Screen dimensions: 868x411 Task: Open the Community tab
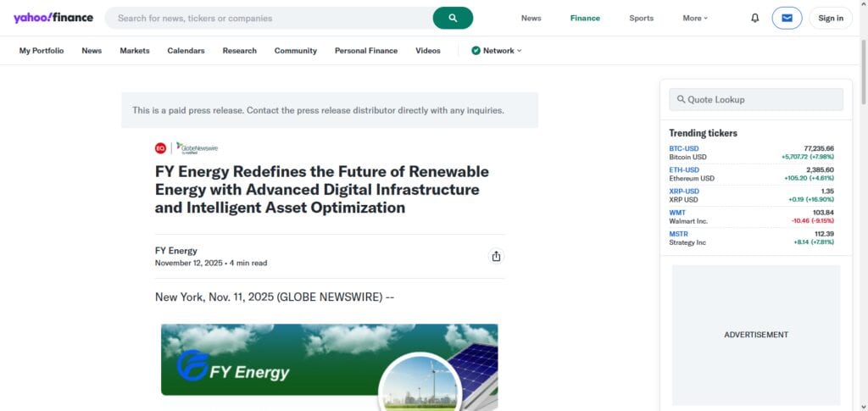pos(296,50)
